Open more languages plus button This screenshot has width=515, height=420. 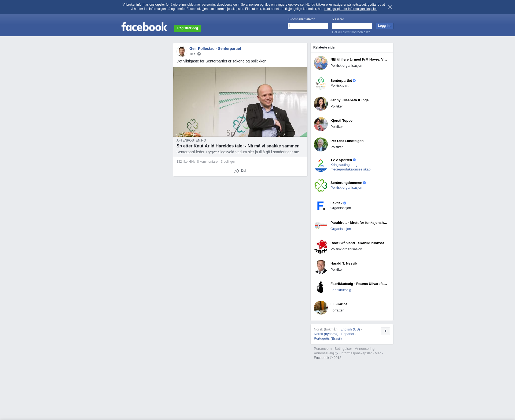click(x=385, y=331)
